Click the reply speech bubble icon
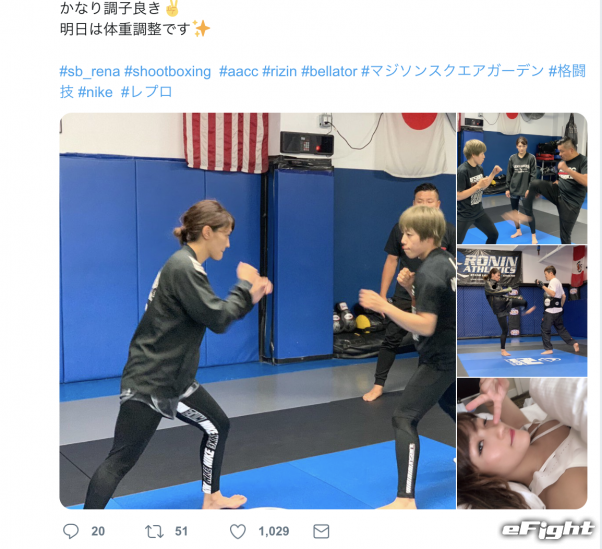The width and height of the screenshot is (602, 549). (x=71, y=531)
